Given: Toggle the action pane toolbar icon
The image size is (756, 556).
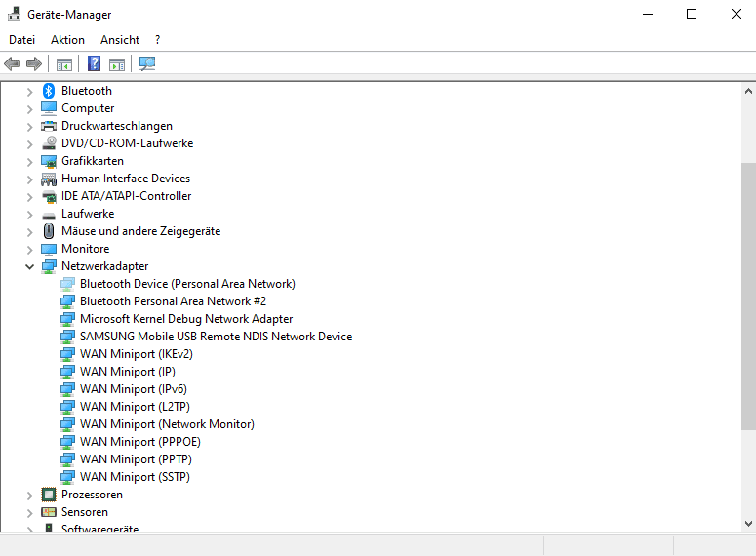Looking at the screenshot, I should 117,63.
